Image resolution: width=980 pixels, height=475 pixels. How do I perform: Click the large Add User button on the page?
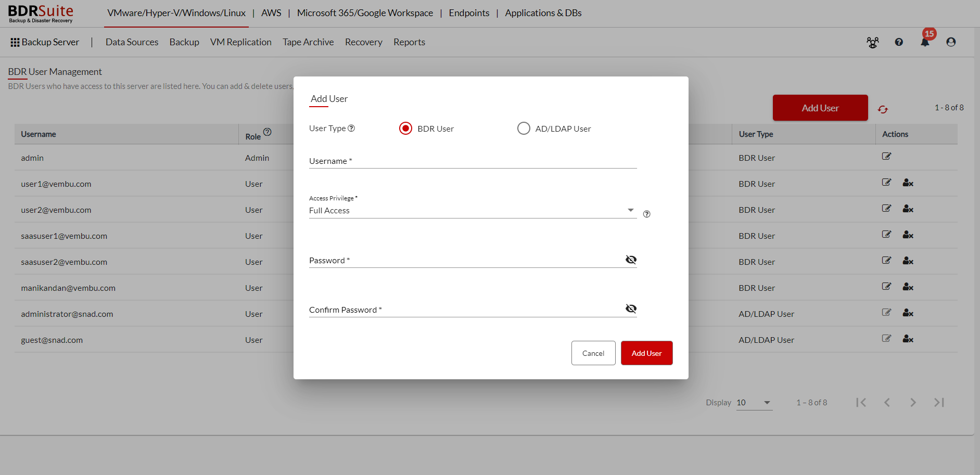820,108
